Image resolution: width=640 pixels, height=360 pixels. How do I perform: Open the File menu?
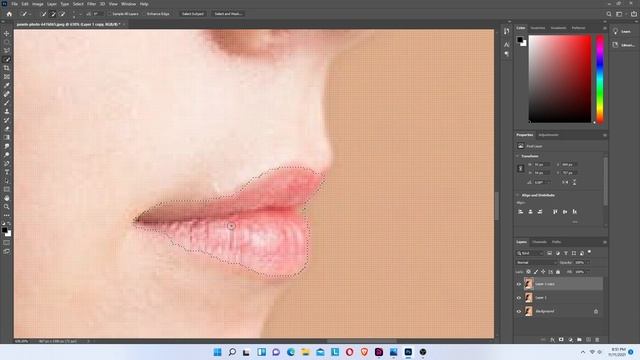click(x=14, y=4)
